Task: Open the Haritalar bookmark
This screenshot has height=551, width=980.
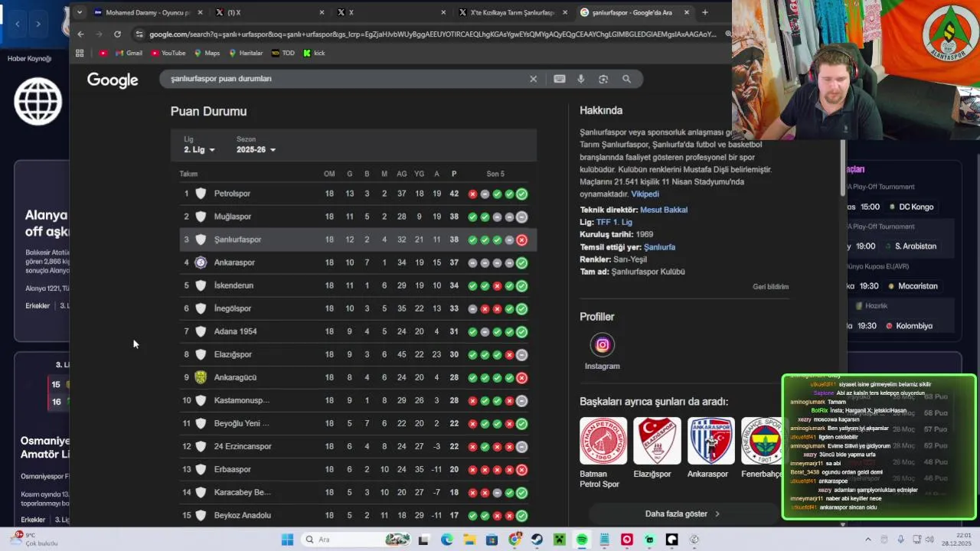Action: 245,54
